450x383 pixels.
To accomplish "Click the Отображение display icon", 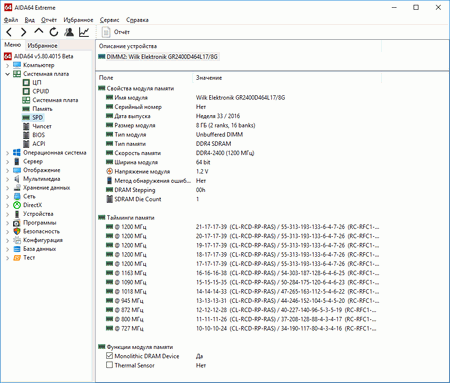I will (x=17, y=170).
